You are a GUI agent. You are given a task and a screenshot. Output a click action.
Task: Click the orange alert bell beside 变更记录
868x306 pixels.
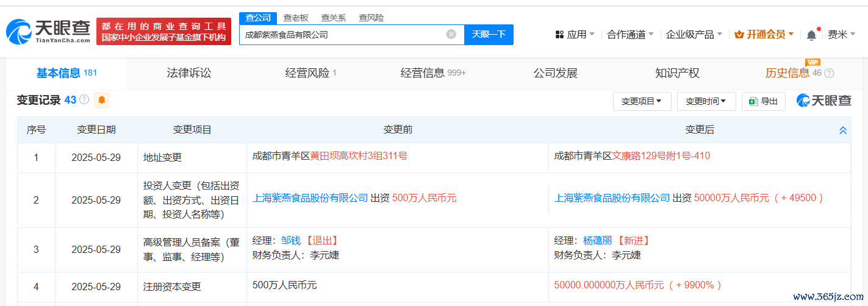[101, 100]
